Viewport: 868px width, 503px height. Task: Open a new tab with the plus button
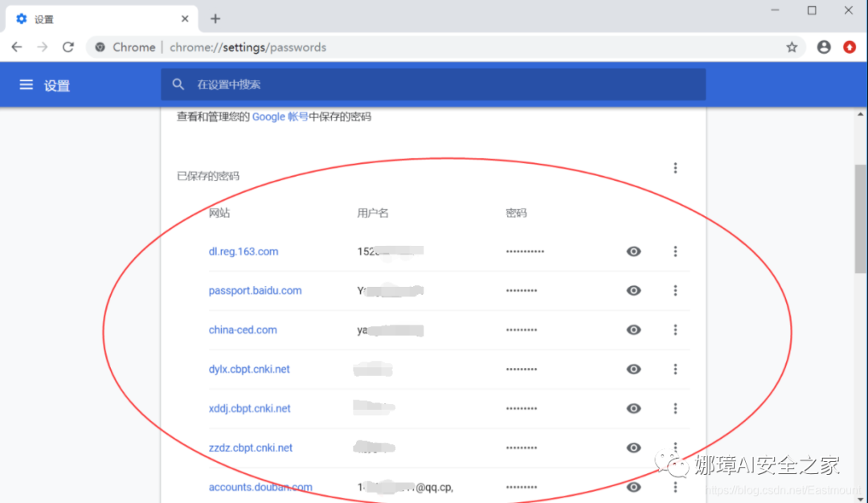tap(215, 18)
